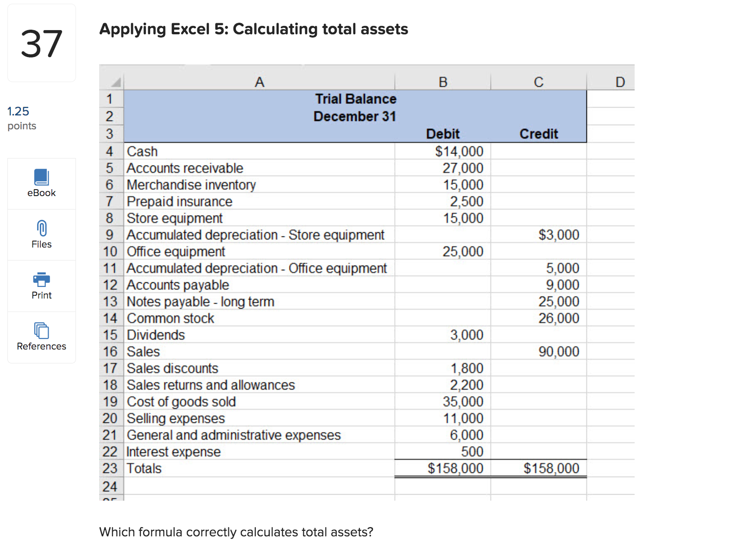Viewport: 756px width, 560px height.
Task: Open the References resource
Action: tap(41, 337)
